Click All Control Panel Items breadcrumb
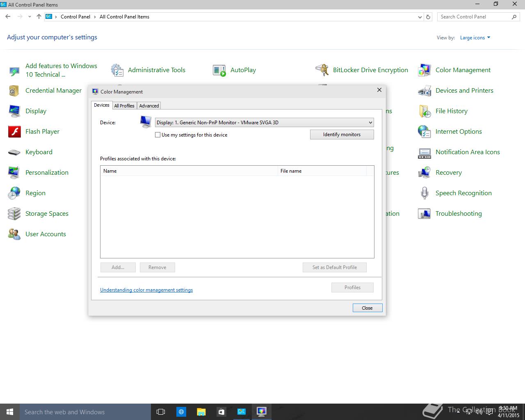Viewport: 525px width, 420px height. coord(124,17)
